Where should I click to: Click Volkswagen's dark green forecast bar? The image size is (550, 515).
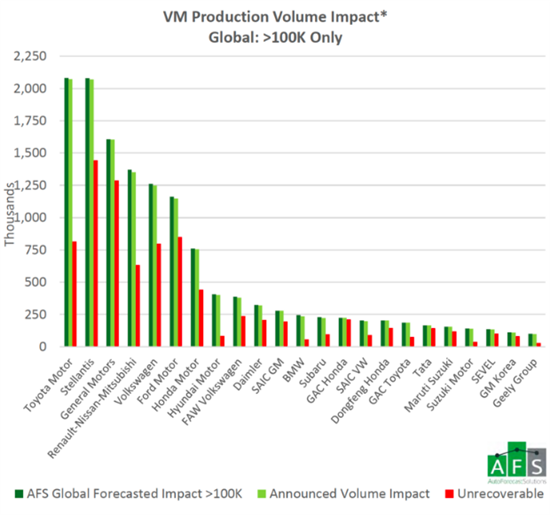coord(151,265)
